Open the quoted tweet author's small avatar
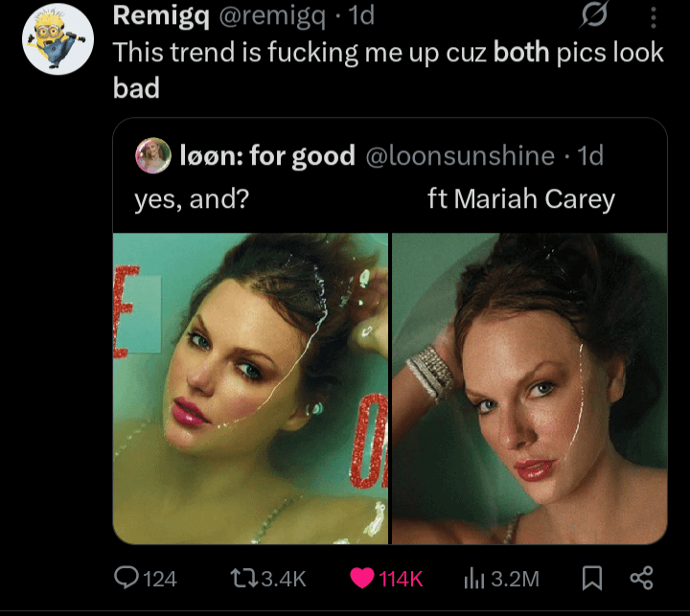 pyautogui.click(x=153, y=155)
